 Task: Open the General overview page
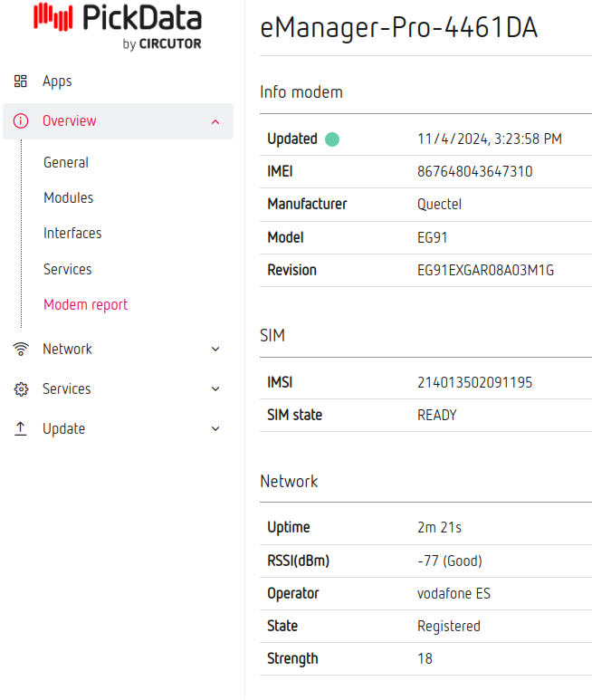66,163
